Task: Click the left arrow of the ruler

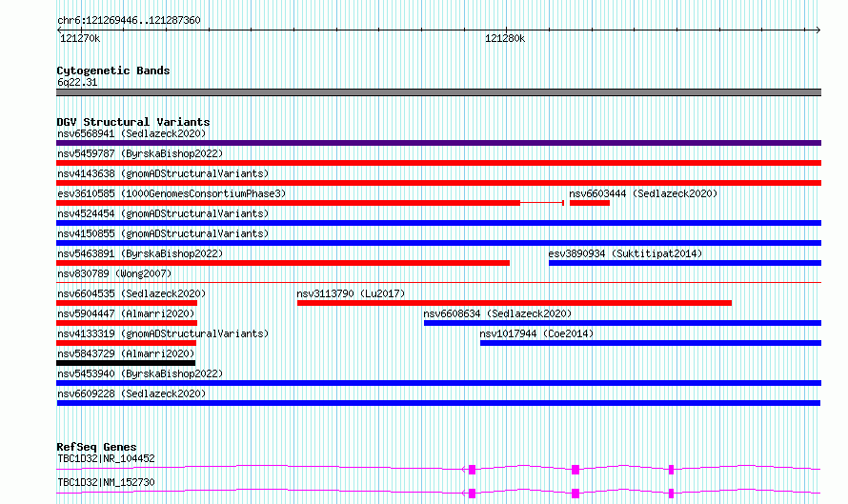Action: [59, 30]
